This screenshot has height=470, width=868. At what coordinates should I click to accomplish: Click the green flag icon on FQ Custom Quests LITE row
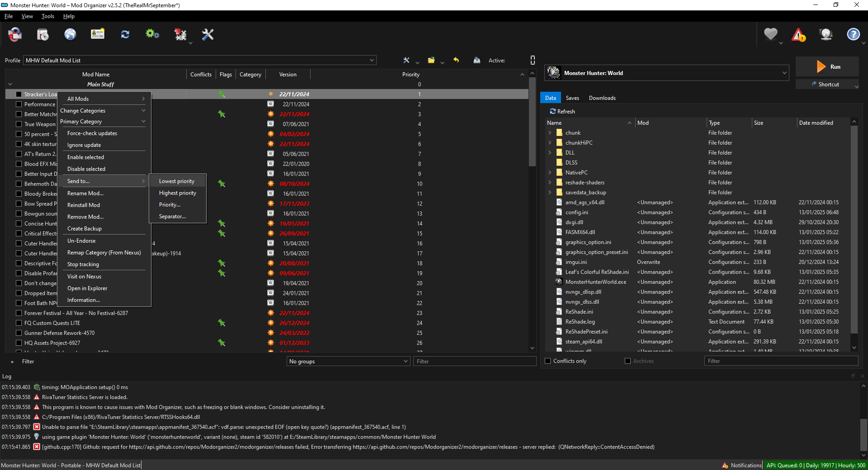[222, 323]
